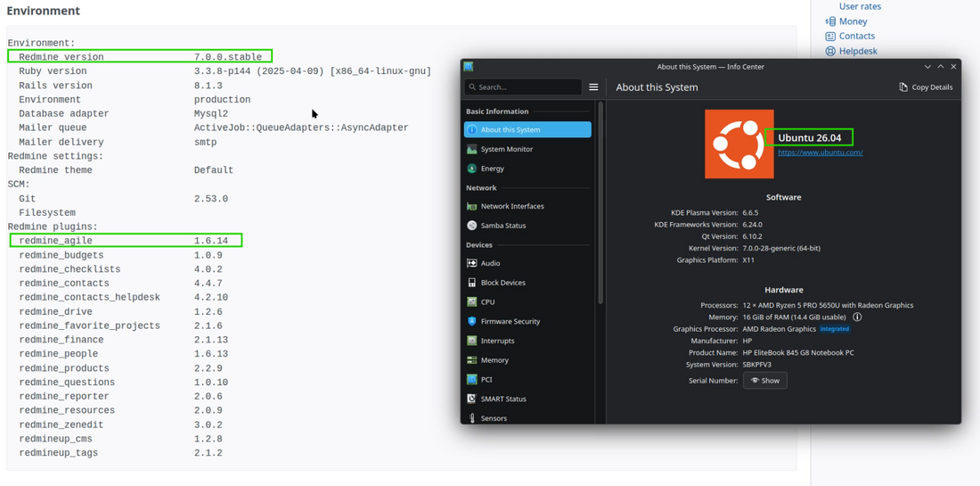Click the AMD Ryzen 5 PRO 5650U processor text
980x486 pixels.
point(828,305)
